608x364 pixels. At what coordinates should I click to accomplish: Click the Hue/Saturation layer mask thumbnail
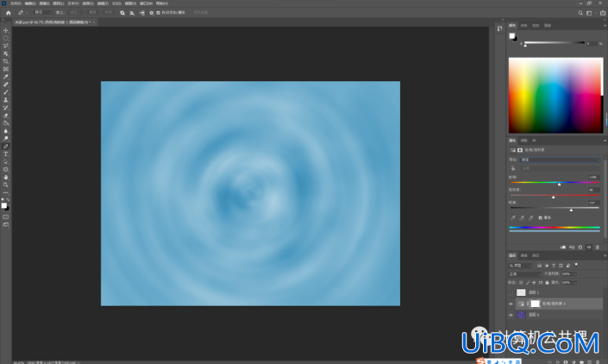coord(535,304)
